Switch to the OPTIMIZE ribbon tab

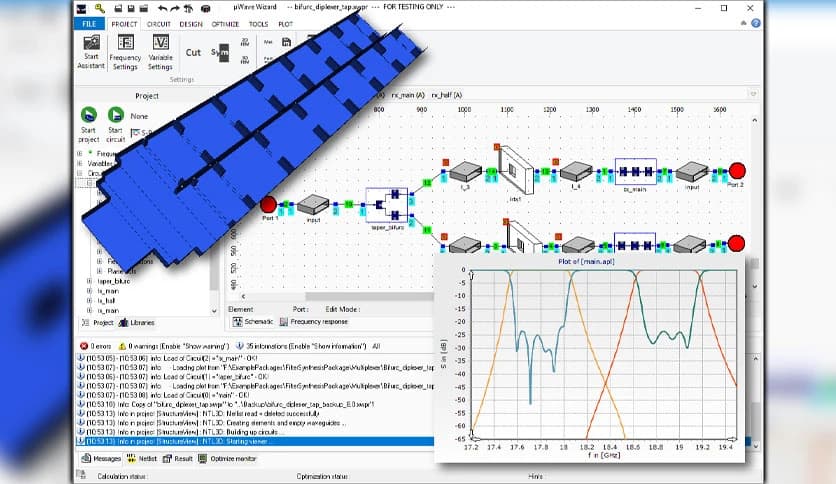click(226, 24)
